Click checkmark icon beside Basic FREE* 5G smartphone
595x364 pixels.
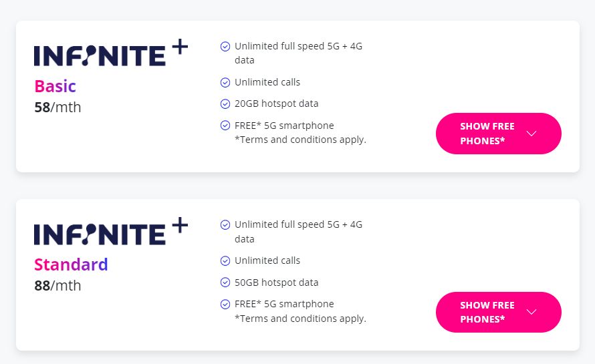[225, 126]
